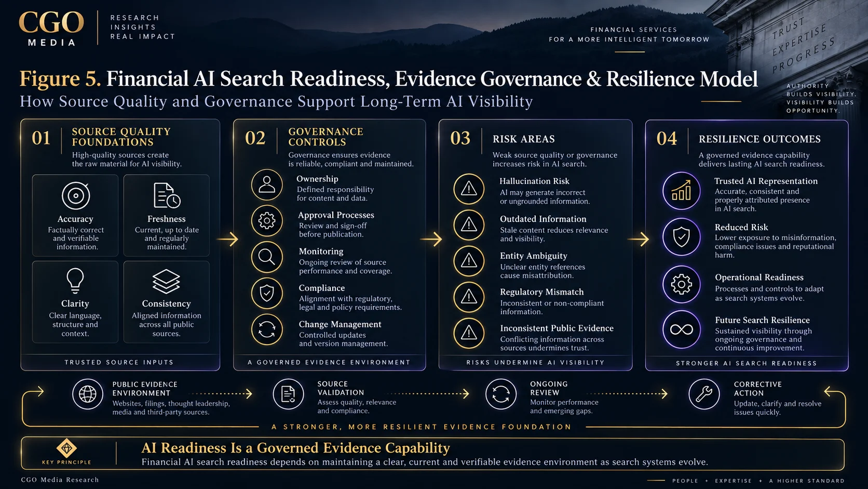
Task: Click the Freshness document-clock icon
Action: pos(167,196)
